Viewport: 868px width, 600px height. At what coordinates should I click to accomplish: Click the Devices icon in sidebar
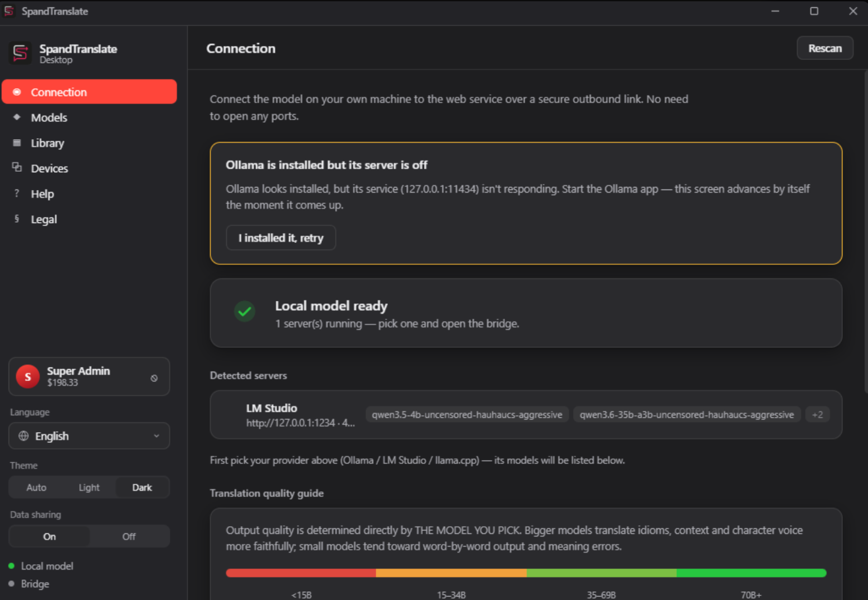pyautogui.click(x=17, y=168)
